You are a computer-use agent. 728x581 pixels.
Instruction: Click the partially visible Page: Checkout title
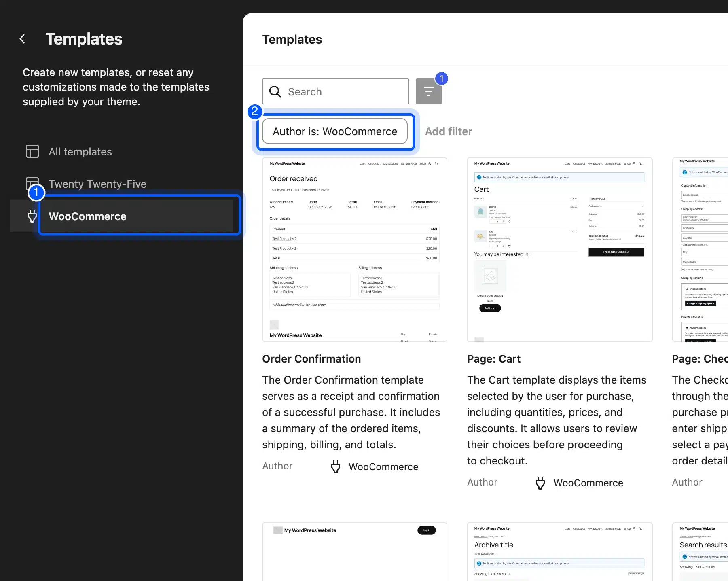coord(700,359)
